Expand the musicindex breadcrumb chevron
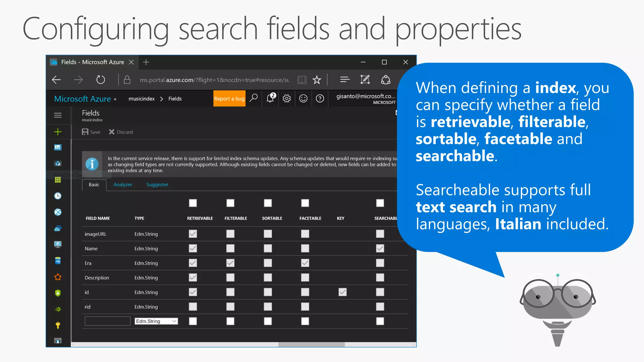Image resolution: width=644 pixels, height=362 pixels. pos(162,99)
